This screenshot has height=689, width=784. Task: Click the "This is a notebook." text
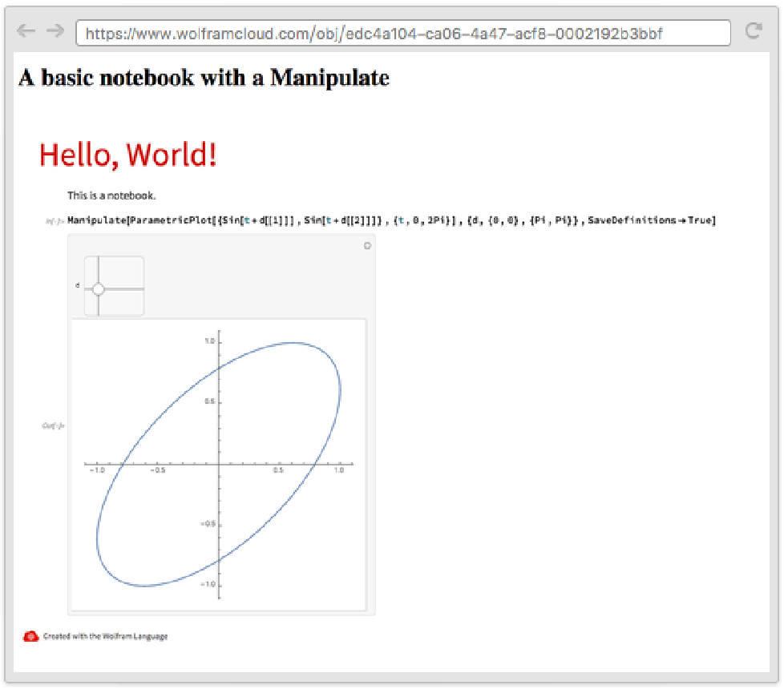pos(111,195)
